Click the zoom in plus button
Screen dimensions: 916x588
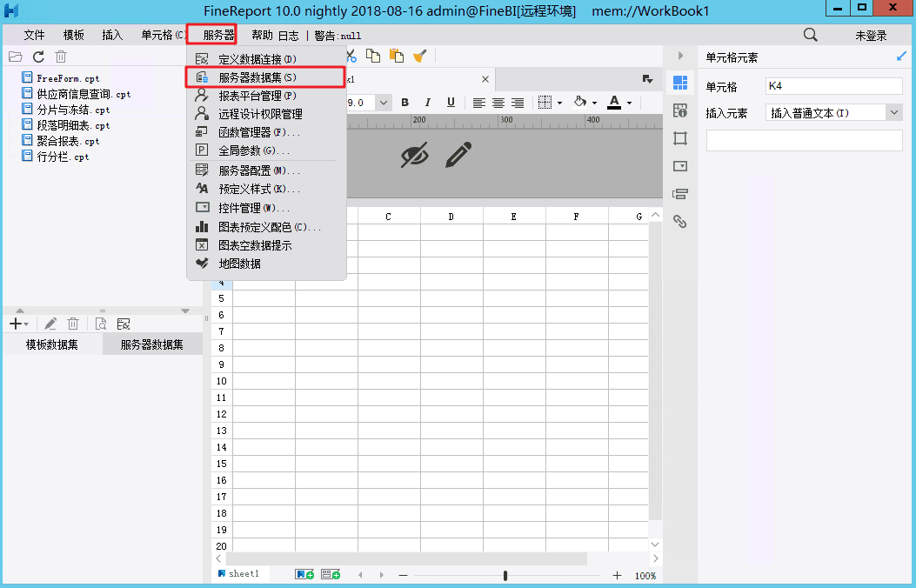click(617, 576)
